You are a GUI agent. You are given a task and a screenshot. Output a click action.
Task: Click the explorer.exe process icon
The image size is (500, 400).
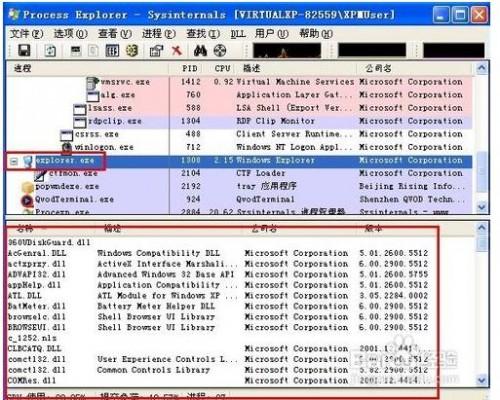coord(28,161)
